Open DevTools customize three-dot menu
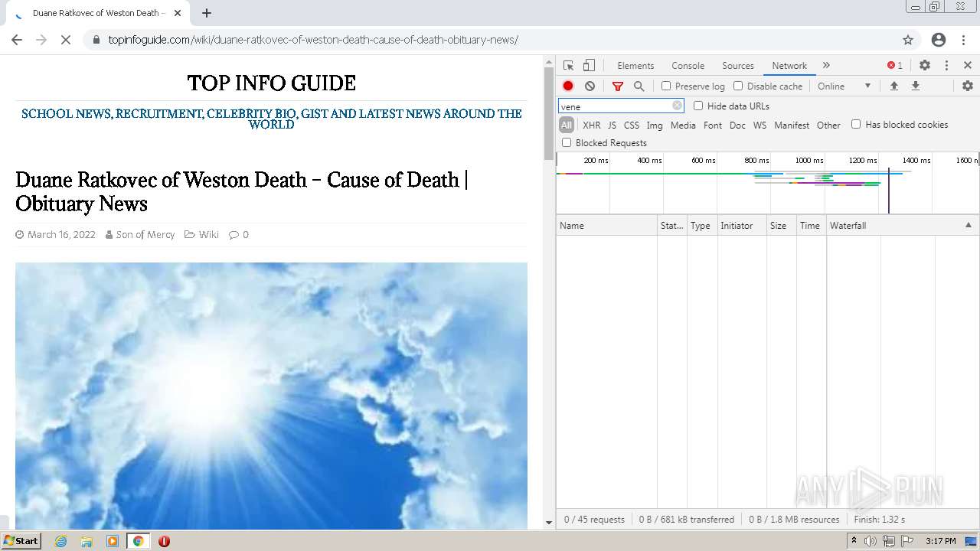 tap(946, 66)
